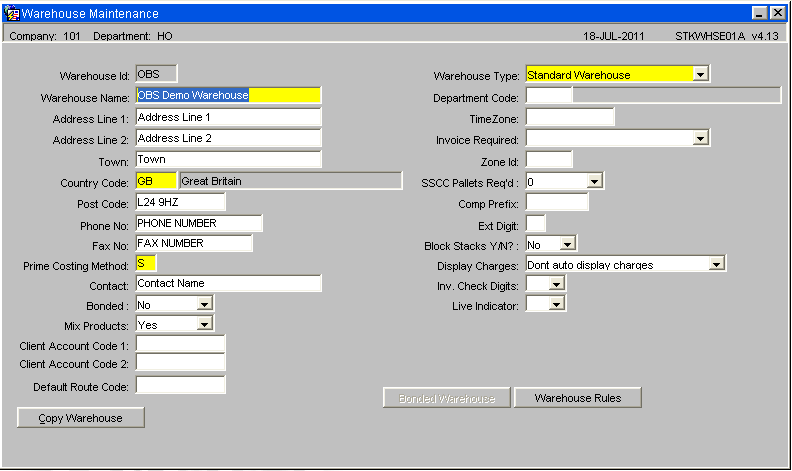Click the Department: HO text
The width and height of the screenshot is (792, 471).
click(133, 36)
